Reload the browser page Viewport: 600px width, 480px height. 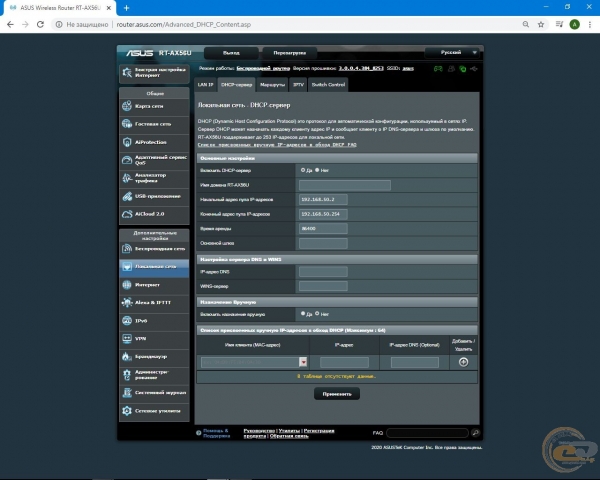point(40,24)
